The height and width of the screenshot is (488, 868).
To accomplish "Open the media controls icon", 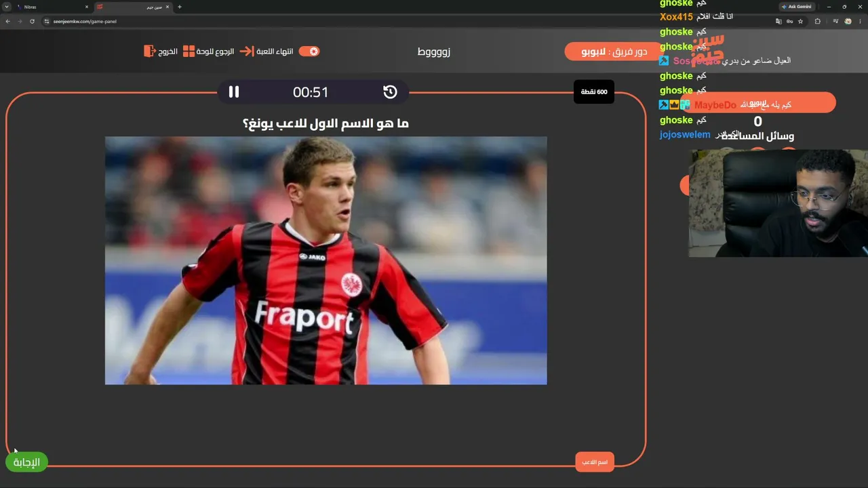I will [x=835, y=21].
